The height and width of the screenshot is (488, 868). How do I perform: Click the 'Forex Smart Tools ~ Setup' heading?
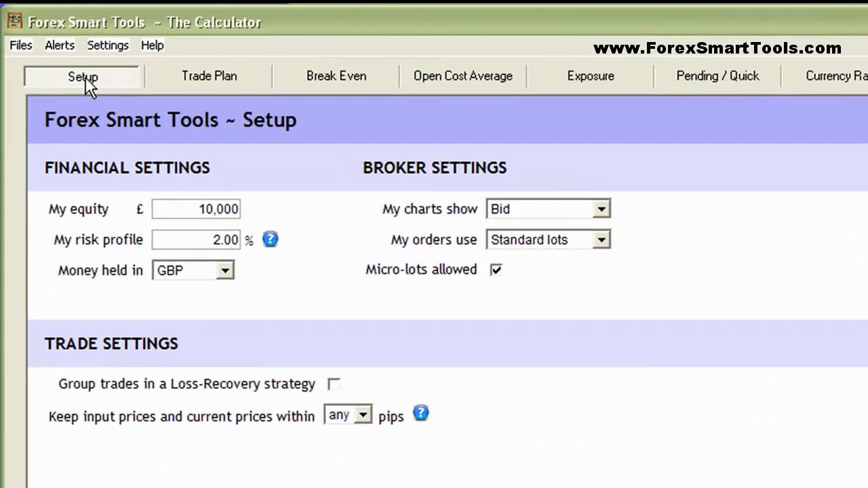(170, 120)
